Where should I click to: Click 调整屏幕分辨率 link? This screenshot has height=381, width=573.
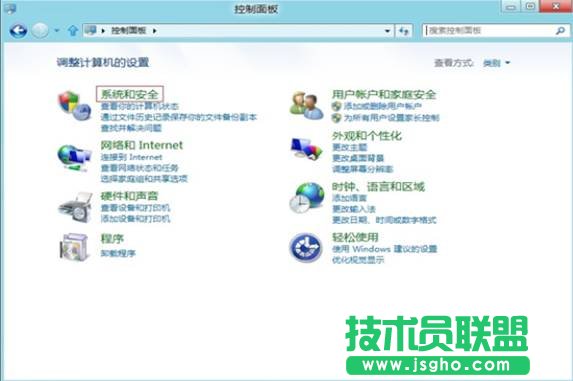(362, 169)
